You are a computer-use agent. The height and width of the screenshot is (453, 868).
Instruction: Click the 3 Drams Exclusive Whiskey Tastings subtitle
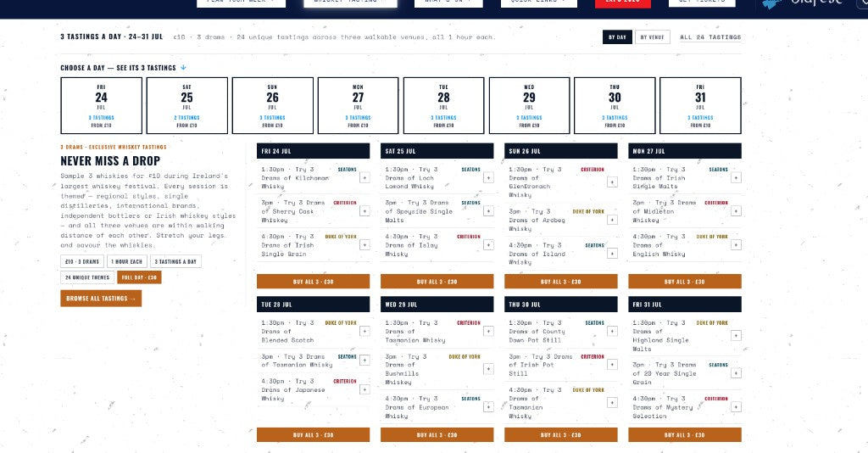114,148
